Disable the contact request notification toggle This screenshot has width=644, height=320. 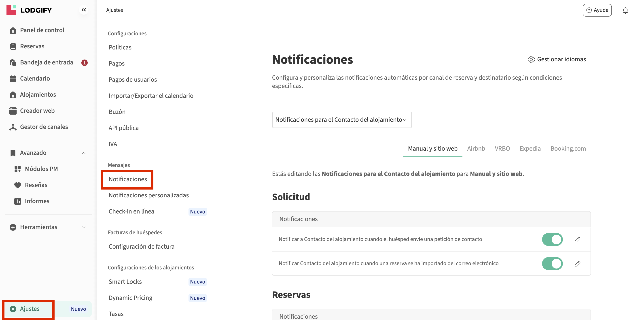(x=552, y=239)
